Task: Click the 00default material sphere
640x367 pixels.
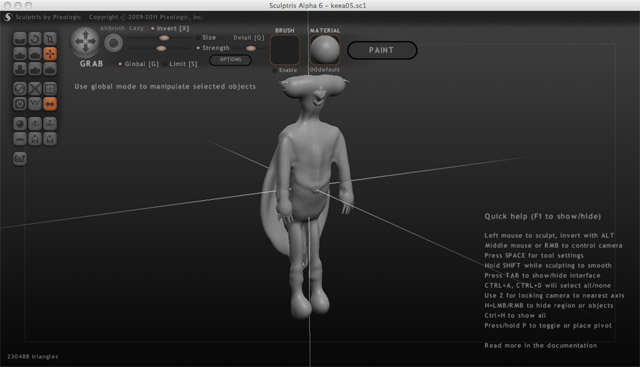Action: (325, 50)
